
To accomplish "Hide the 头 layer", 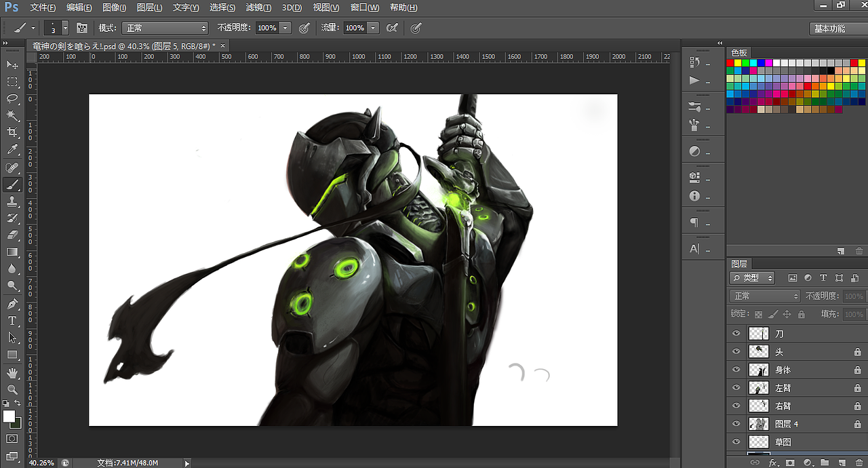I will pyautogui.click(x=736, y=352).
